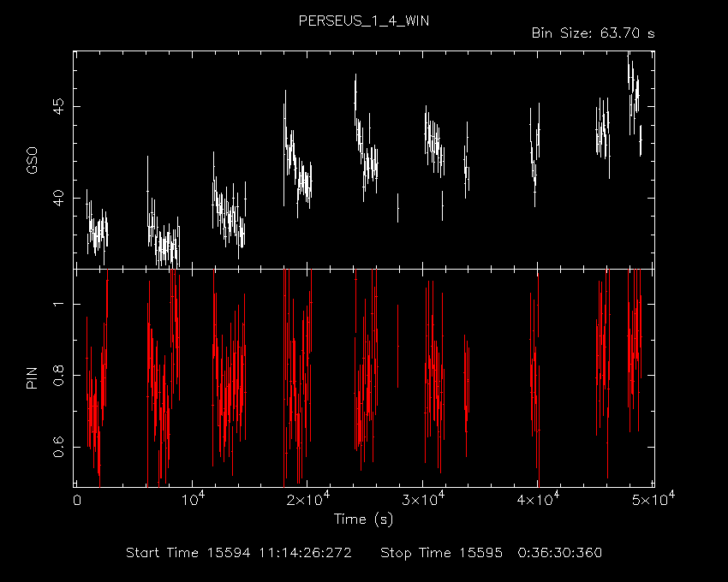
Task: Click the GSO y-axis label
Action: (x=32, y=160)
